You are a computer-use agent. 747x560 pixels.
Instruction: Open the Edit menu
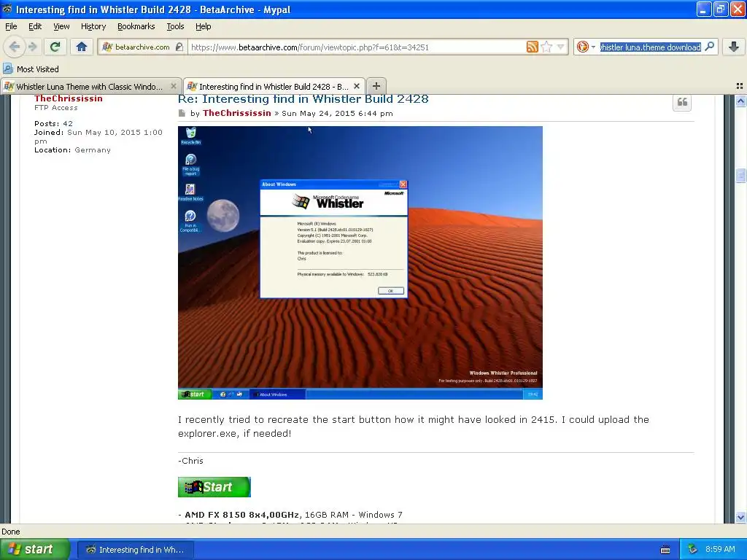tap(35, 26)
